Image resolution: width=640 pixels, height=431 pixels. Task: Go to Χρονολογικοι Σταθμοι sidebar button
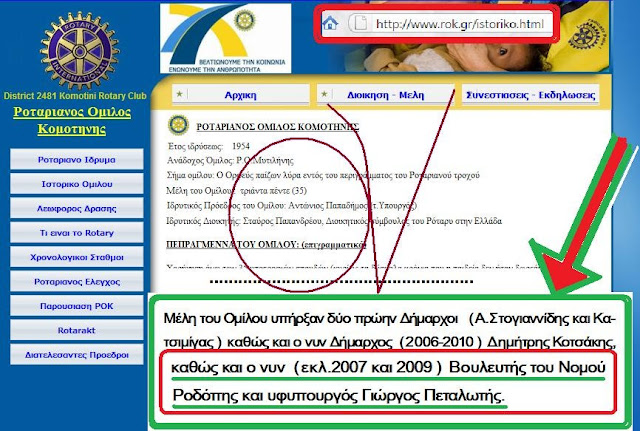pos(77,258)
